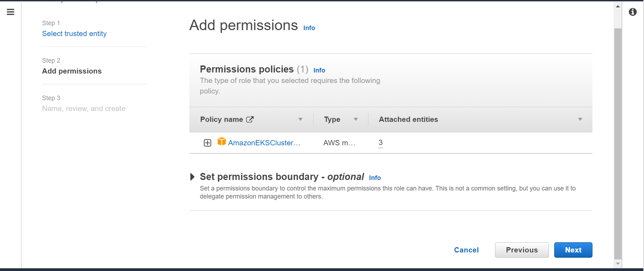Screen dimensions: 644x271
Task: Open Info link next to Add permissions
Action: pos(309,28)
